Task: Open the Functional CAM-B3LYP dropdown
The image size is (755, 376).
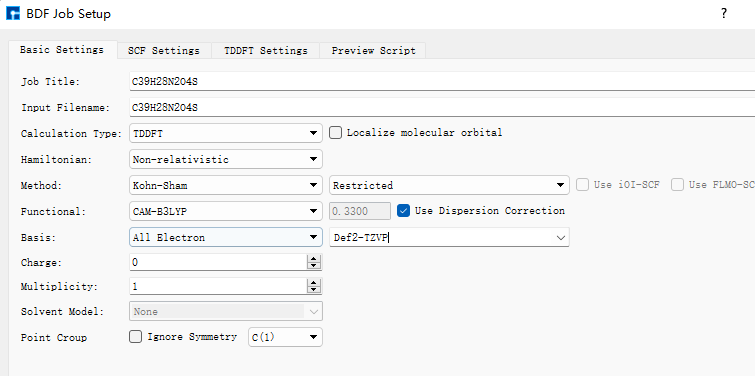Action: pos(226,211)
